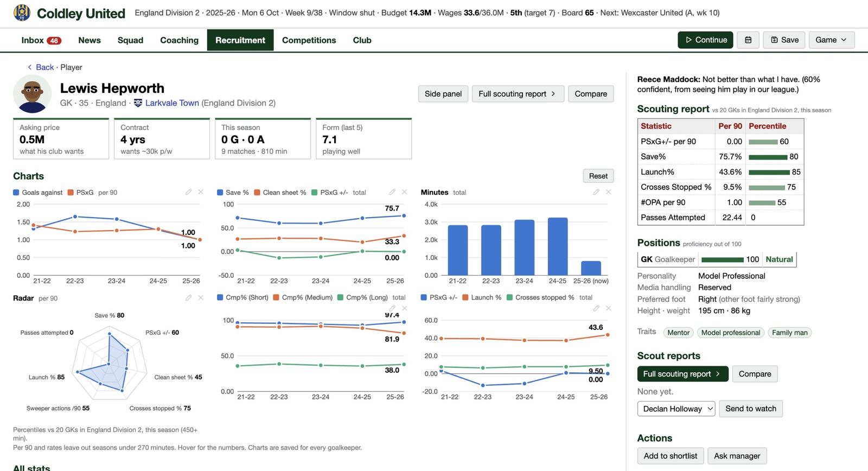Image resolution: width=868 pixels, height=471 pixels.
Task: Edit the Cmp% passing chart
Action: [x=392, y=308]
